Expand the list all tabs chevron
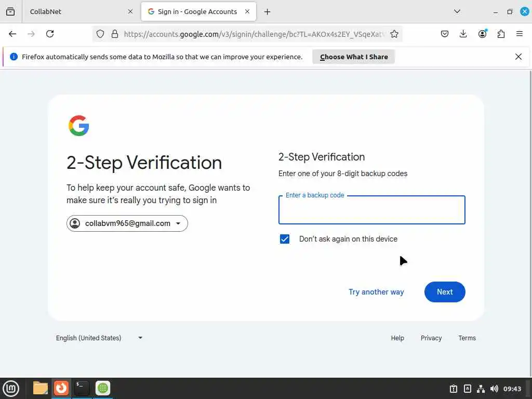Image resolution: width=532 pixels, height=399 pixels. pos(457,11)
